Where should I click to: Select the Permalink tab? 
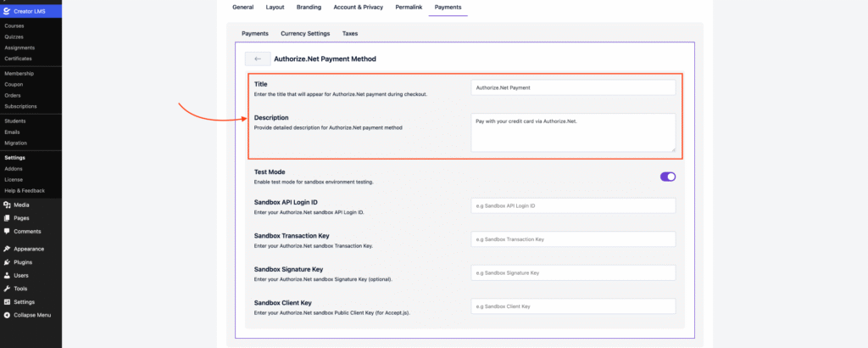pyautogui.click(x=409, y=7)
